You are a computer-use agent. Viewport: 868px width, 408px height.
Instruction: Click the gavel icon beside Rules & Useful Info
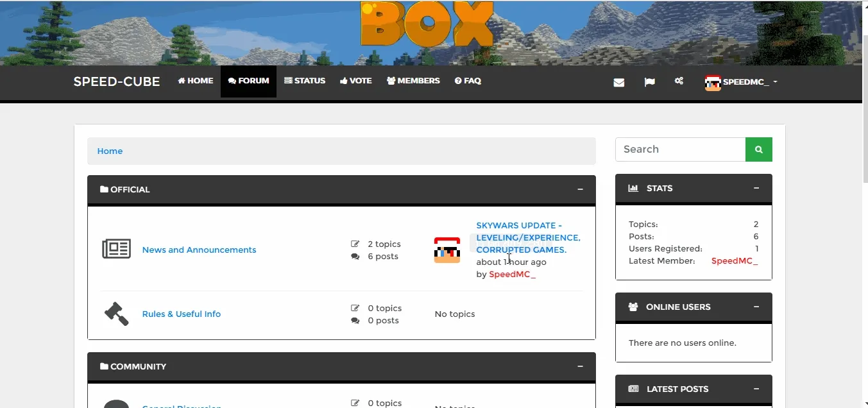click(x=116, y=314)
